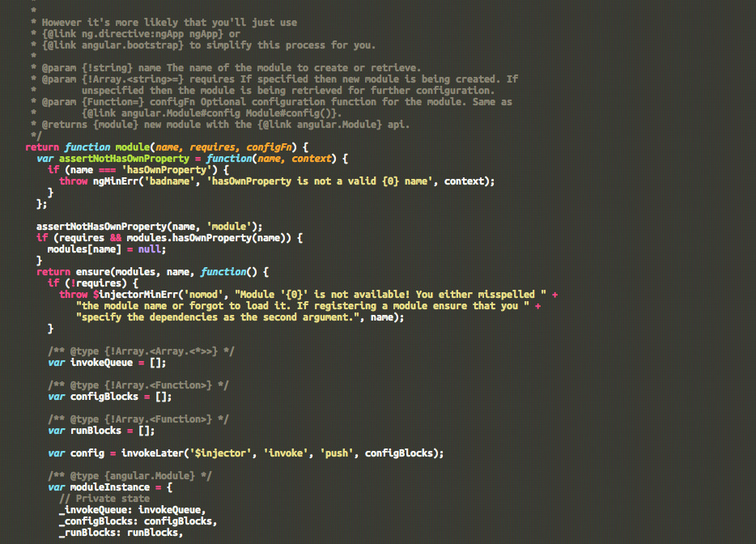Click the requires parameter in module signature
This screenshot has width=756, height=544.
206,147
